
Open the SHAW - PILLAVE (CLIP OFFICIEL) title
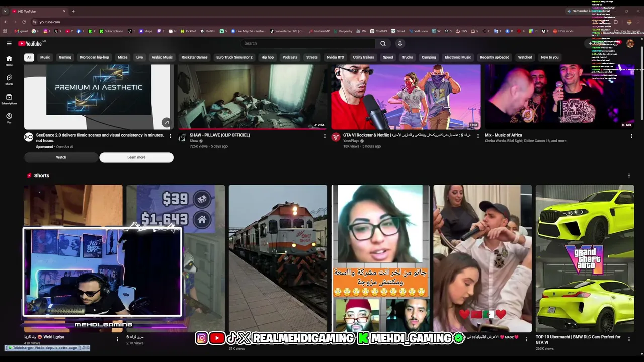[x=219, y=135]
